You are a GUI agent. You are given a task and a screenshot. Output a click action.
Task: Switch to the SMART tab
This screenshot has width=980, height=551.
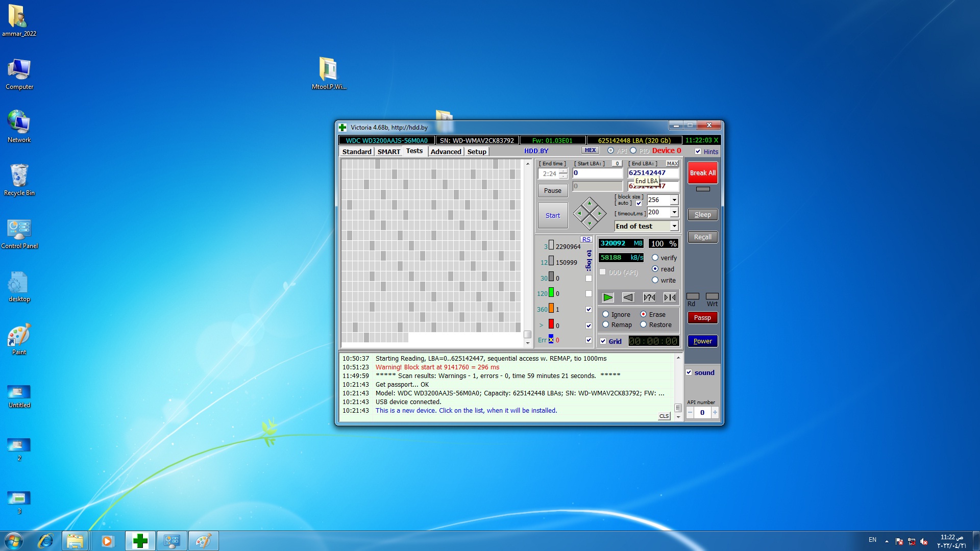click(389, 152)
